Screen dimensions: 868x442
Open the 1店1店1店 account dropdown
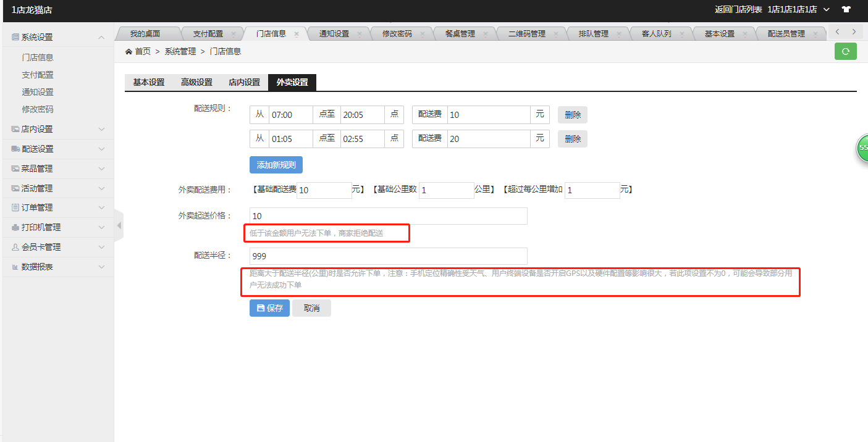point(798,9)
